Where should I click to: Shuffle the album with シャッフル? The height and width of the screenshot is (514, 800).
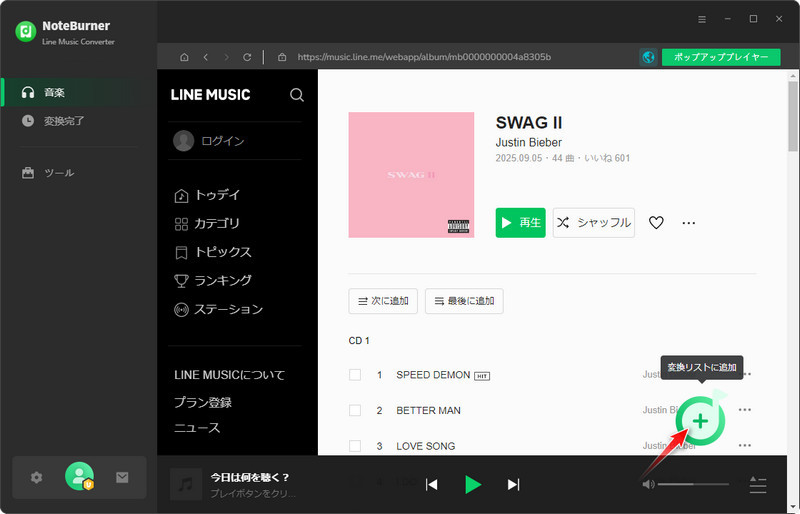594,223
